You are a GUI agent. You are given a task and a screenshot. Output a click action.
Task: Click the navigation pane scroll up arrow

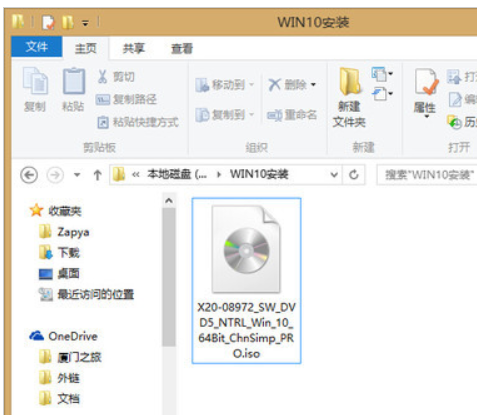coord(169,201)
